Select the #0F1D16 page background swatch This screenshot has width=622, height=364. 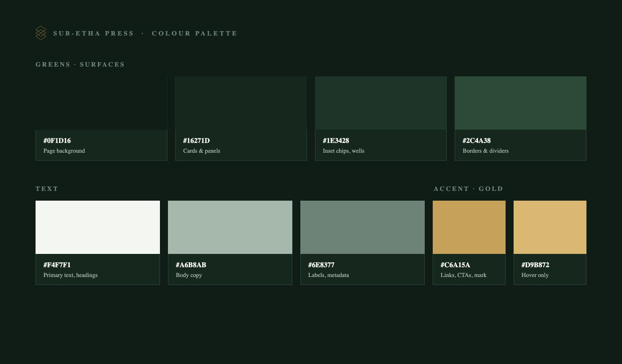pos(101,103)
